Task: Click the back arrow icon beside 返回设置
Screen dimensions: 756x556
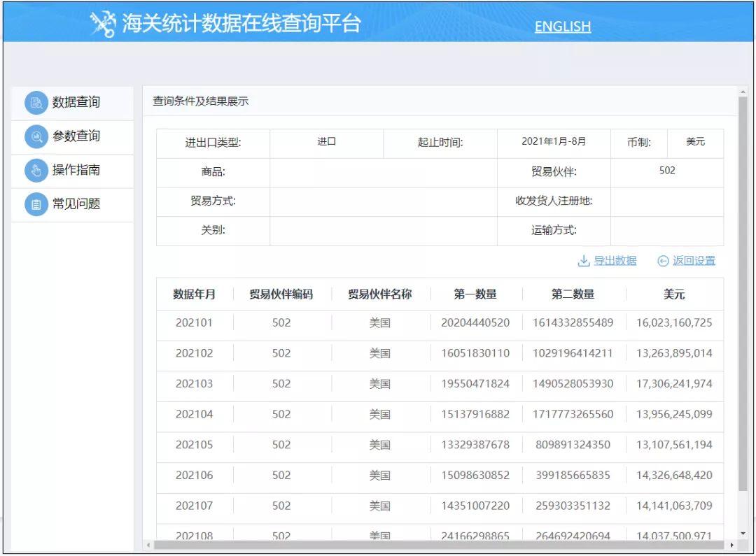Action: click(x=663, y=261)
